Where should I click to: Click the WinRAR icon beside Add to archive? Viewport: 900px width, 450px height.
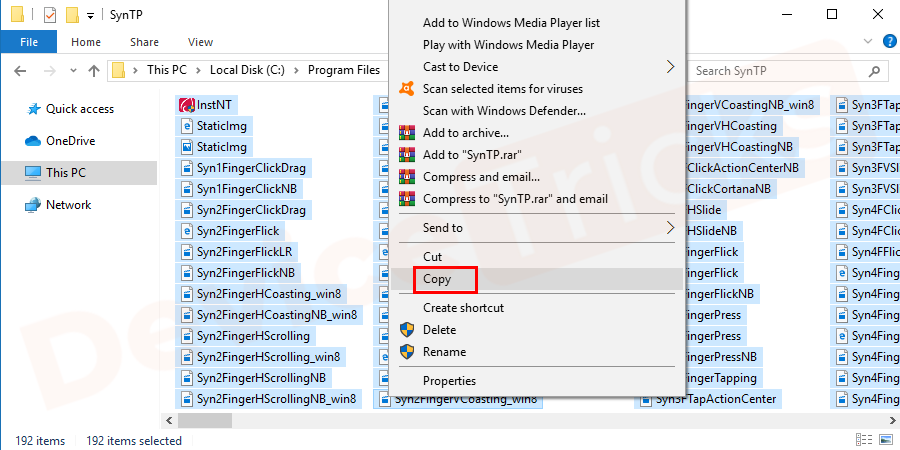(407, 133)
